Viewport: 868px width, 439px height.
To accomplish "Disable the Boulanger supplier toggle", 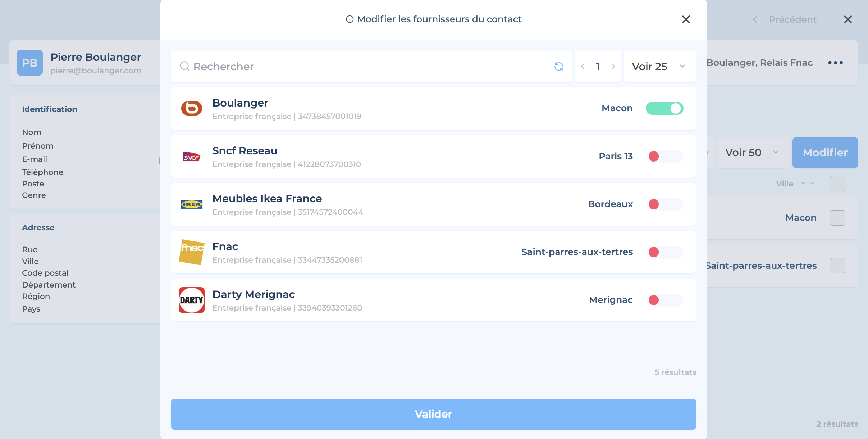I will [x=664, y=108].
